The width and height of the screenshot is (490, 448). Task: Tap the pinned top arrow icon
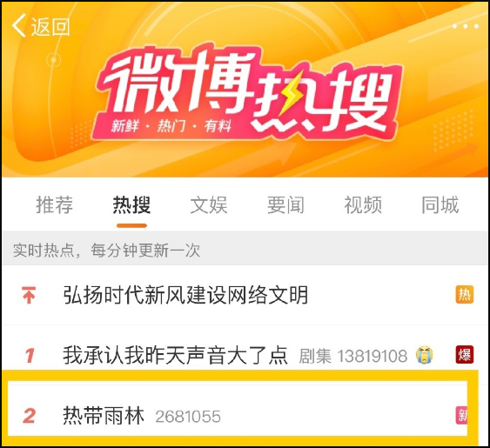(29, 295)
